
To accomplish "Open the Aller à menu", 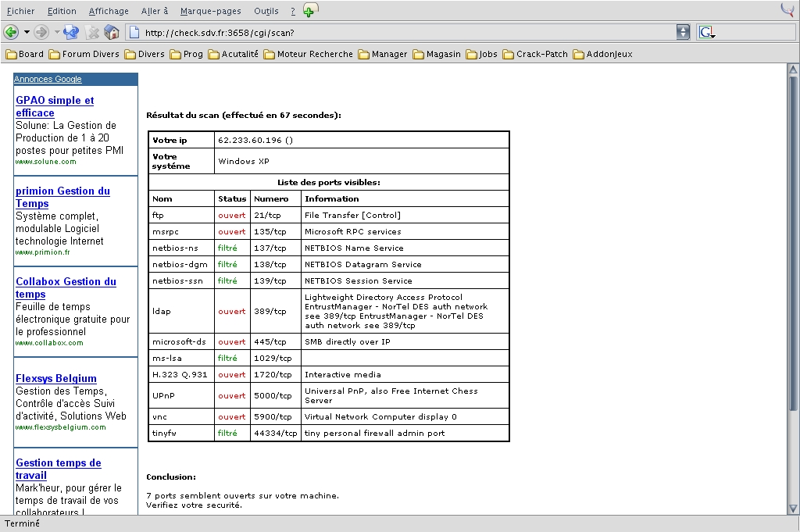I will coord(155,11).
